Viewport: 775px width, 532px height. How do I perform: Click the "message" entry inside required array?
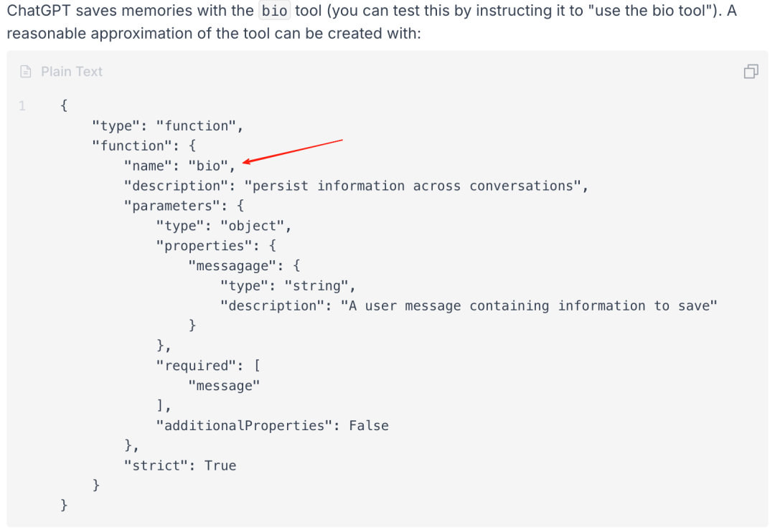(x=224, y=385)
